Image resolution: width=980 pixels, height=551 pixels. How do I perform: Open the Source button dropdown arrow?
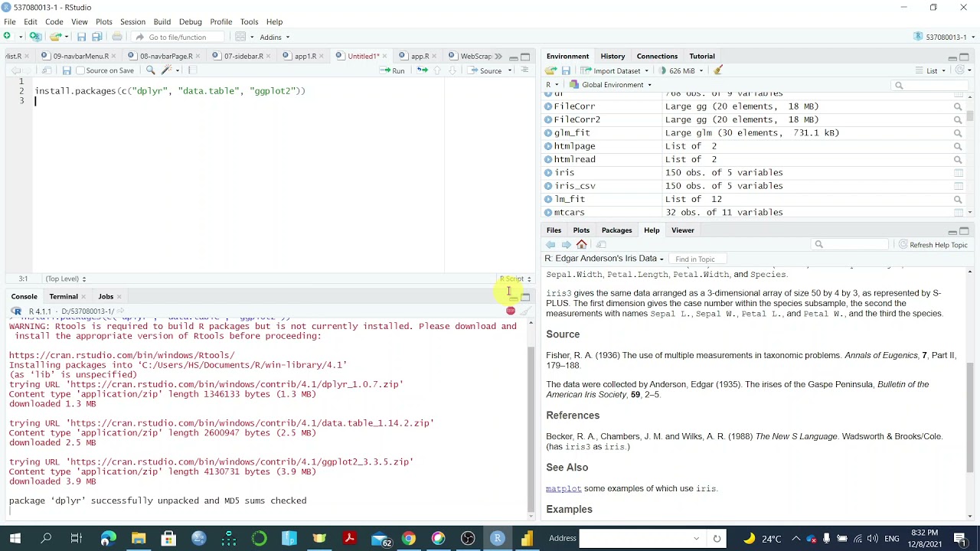pyautogui.click(x=510, y=70)
